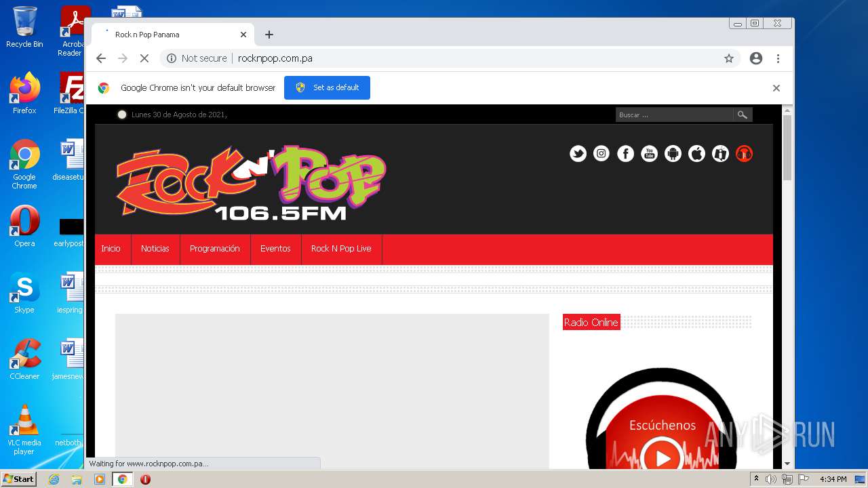Open the Eventos menu item
Screen dimensions: 868x488
275,249
